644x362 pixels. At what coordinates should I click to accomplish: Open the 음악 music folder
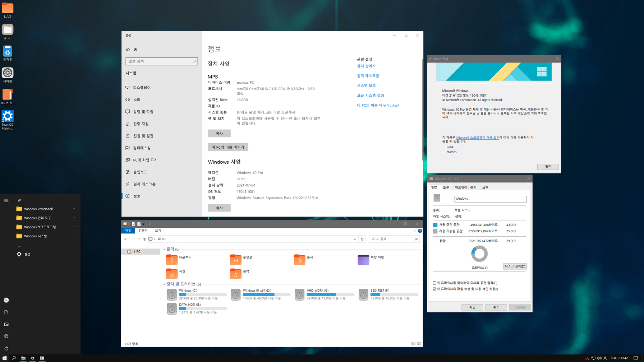(240, 274)
